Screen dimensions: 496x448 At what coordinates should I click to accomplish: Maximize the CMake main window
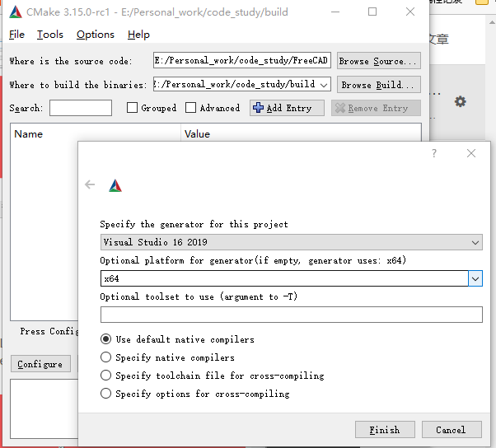(372, 12)
